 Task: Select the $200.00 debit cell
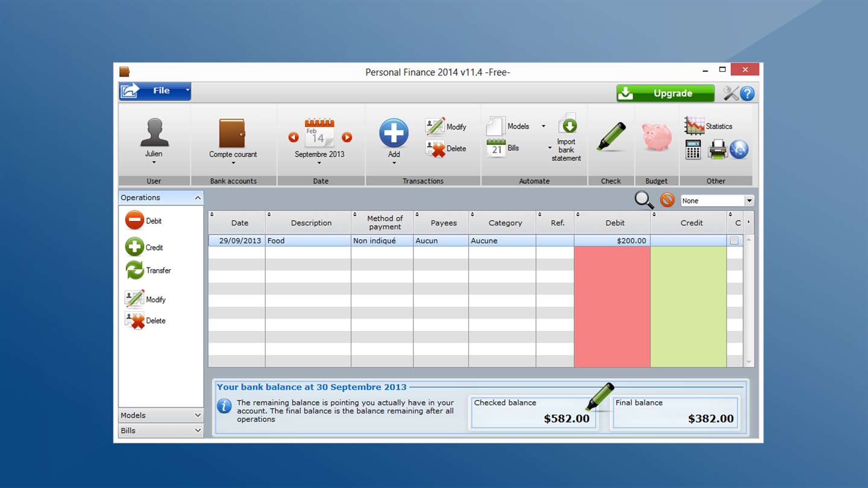tap(612, 240)
